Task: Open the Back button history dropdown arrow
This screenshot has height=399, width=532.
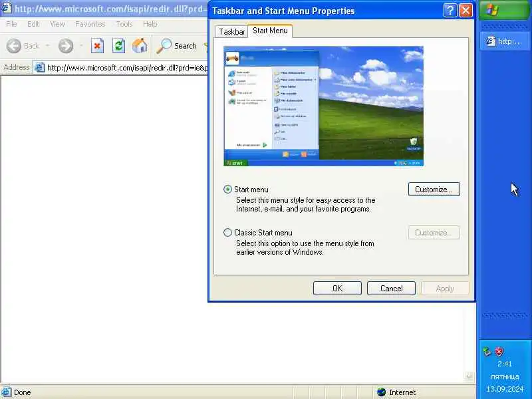Action: (47, 46)
